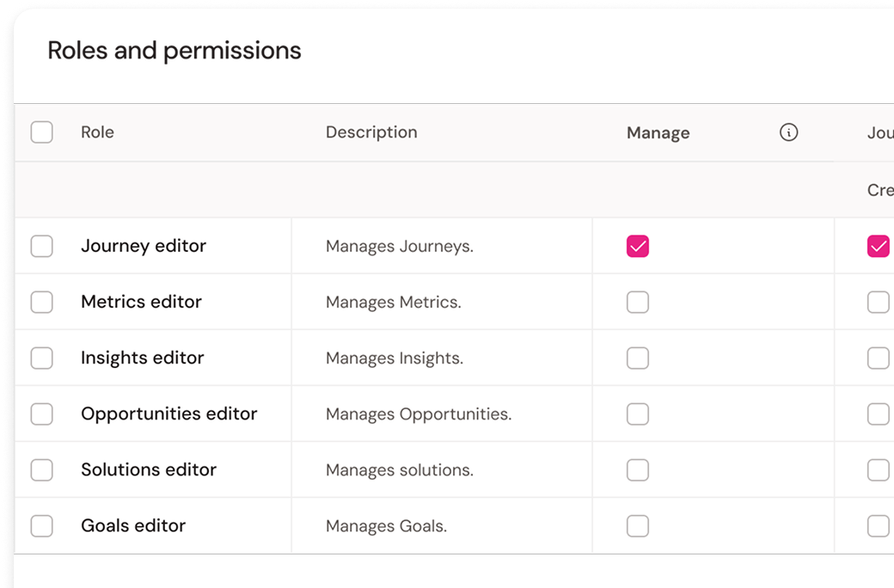The height and width of the screenshot is (588, 894).
Task: Check the Goals editor checkbox in the last column
Action: (878, 526)
